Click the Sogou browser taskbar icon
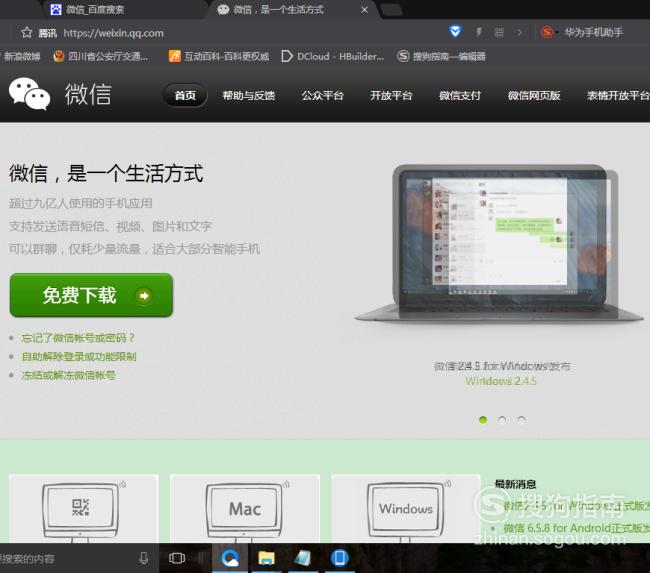650x573 pixels. [230, 558]
